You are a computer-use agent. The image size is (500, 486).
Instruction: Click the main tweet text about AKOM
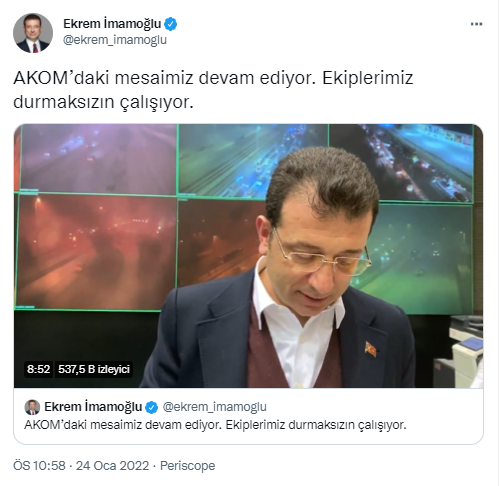coord(213,90)
